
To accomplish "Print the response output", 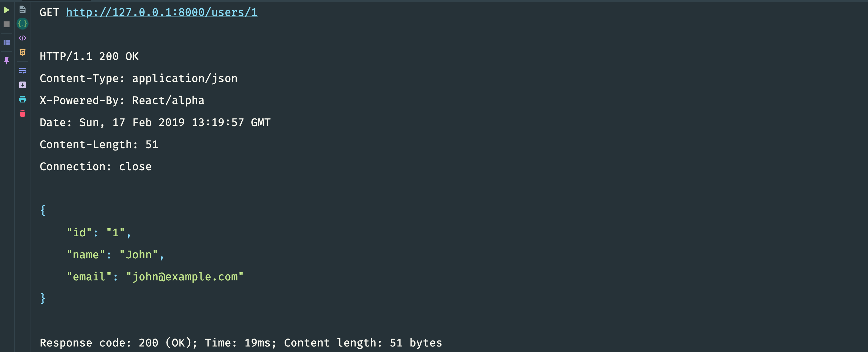I will (23, 99).
